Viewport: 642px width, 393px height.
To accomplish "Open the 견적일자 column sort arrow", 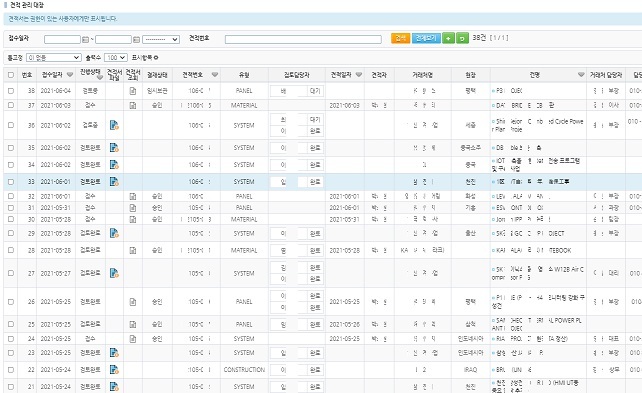I will click(x=359, y=75).
